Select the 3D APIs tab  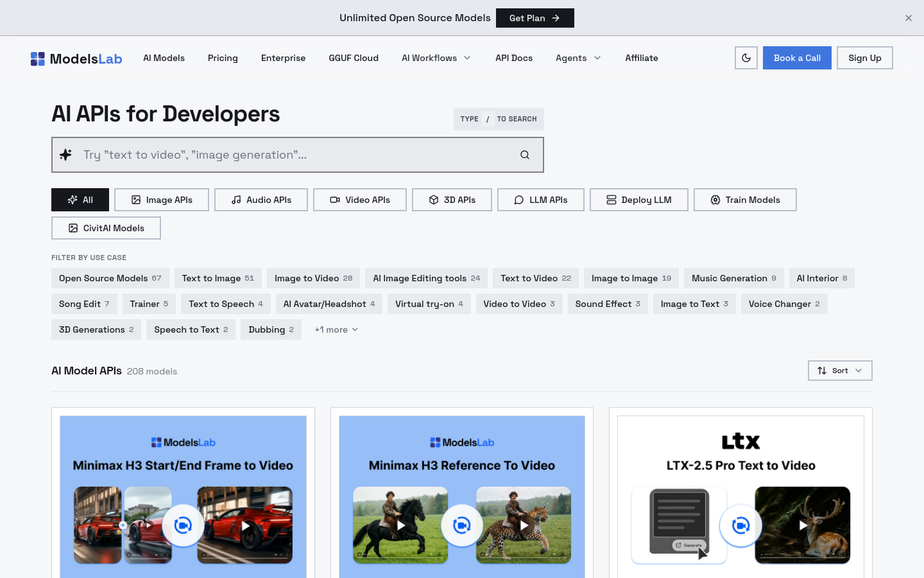[452, 200]
